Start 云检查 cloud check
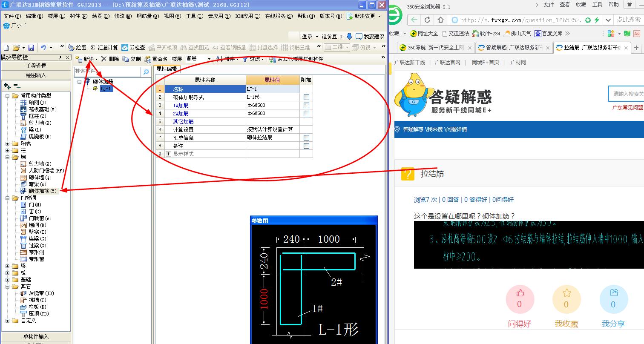 (x=133, y=48)
